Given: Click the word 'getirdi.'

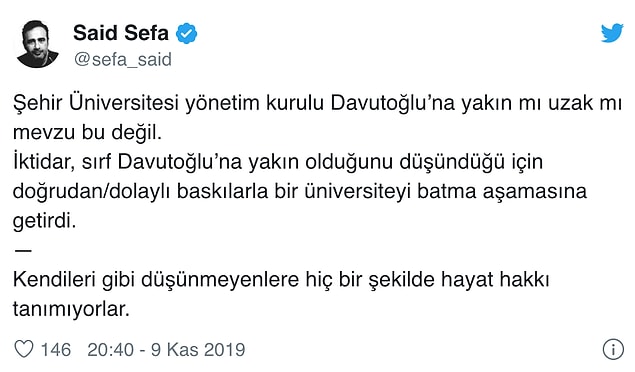Looking at the screenshot, I should coord(45,221).
